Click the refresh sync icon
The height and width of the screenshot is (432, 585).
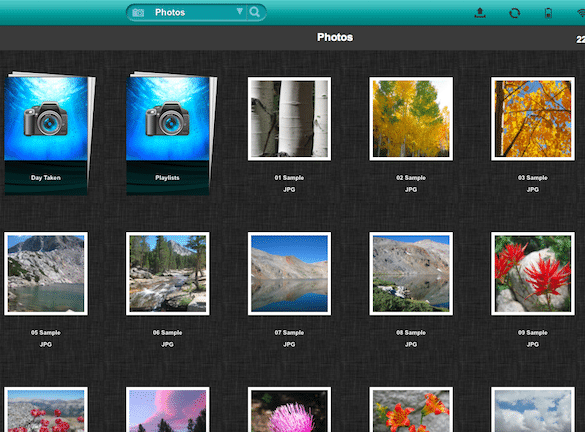point(514,13)
